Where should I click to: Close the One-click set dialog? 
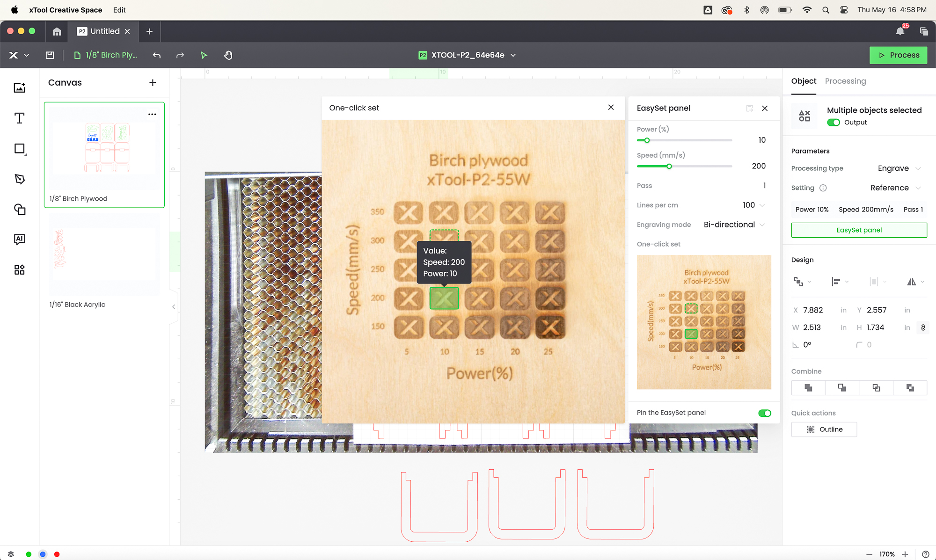[611, 108]
